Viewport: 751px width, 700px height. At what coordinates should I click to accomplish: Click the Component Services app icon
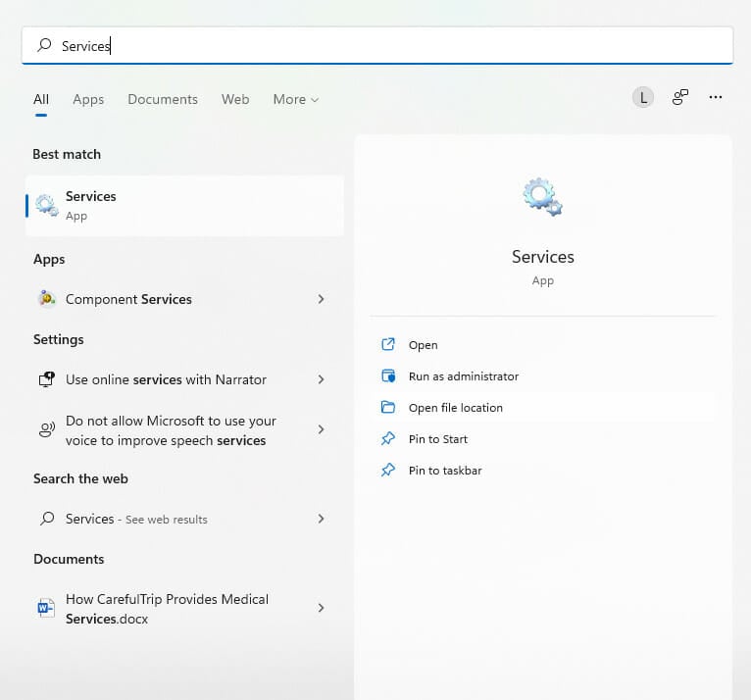click(46, 299)
